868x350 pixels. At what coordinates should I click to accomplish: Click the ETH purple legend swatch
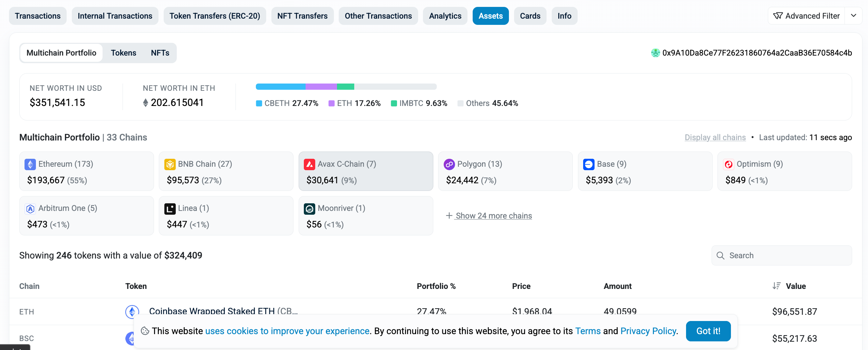point(331,103)
